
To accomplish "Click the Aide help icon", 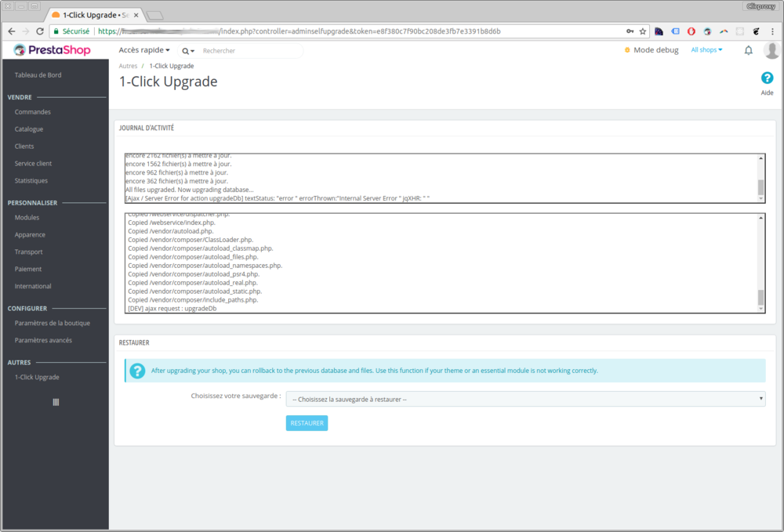I will coord(767,78).
